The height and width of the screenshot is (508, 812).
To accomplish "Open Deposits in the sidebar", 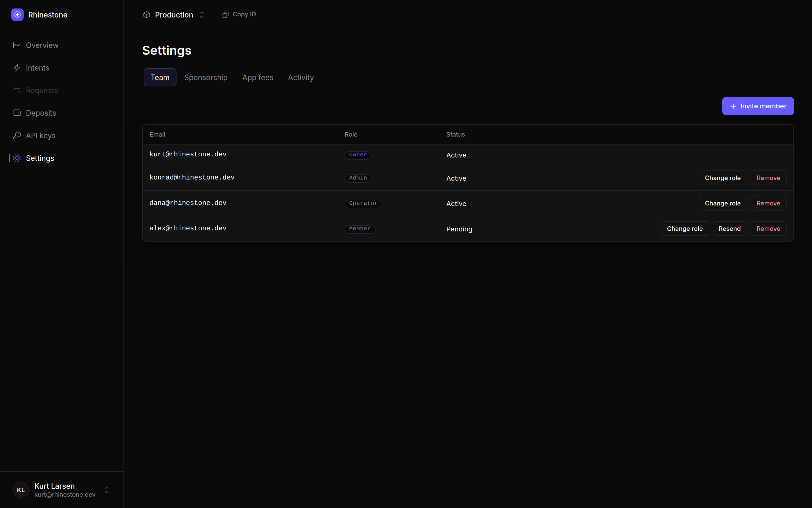I will [62, 113].
